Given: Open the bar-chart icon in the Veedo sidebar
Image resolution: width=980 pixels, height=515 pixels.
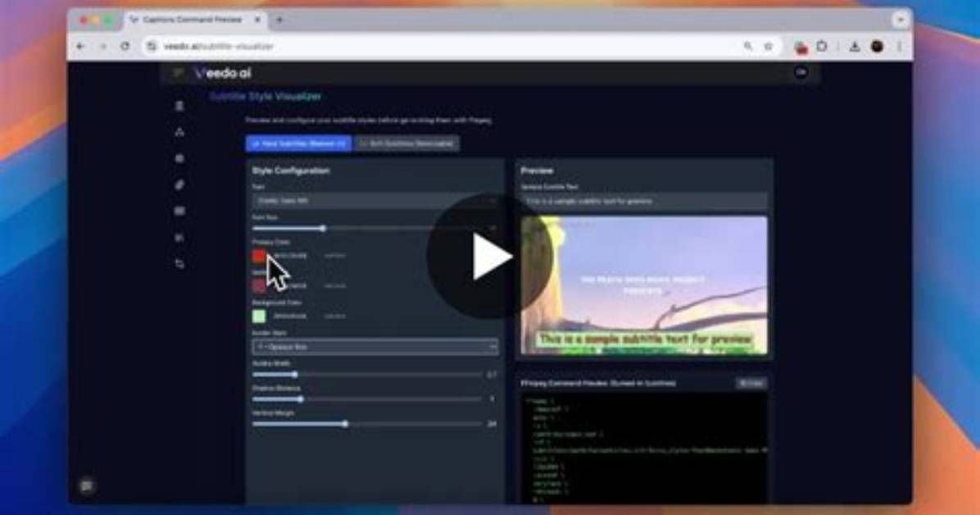Looking at the screenshot, I should coord(180,237).
